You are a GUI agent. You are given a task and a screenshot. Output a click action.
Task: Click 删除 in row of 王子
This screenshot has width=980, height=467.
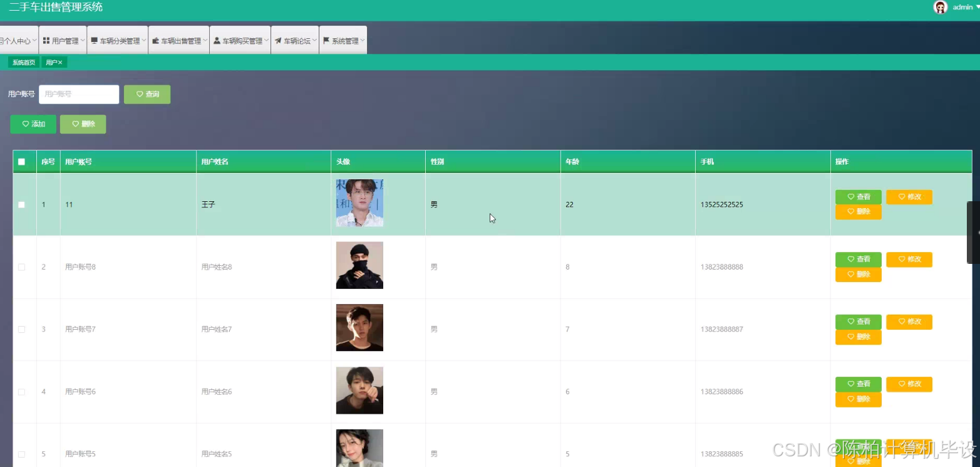click(x=859, y=212)
